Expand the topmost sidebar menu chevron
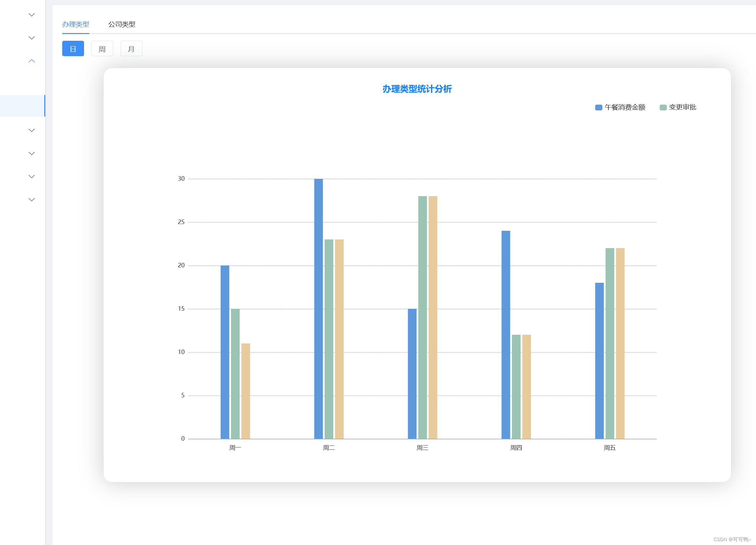The image size is (756, 545). 32,15
